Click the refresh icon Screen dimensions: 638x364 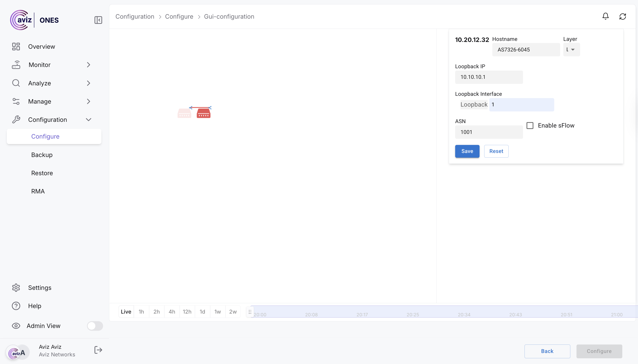click(x=623, y=17)
